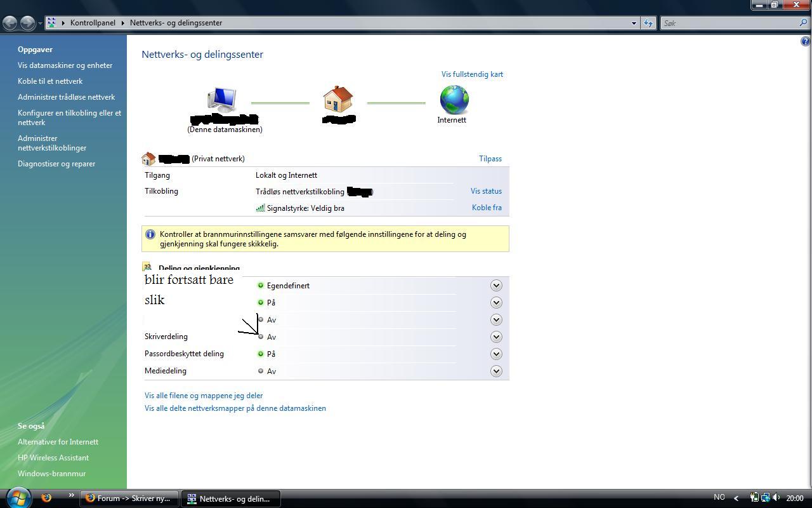This screenshot has width=812, height=508.
Task: Open Administrer nettverkstilkoblinger
Action: click(52, 143)
